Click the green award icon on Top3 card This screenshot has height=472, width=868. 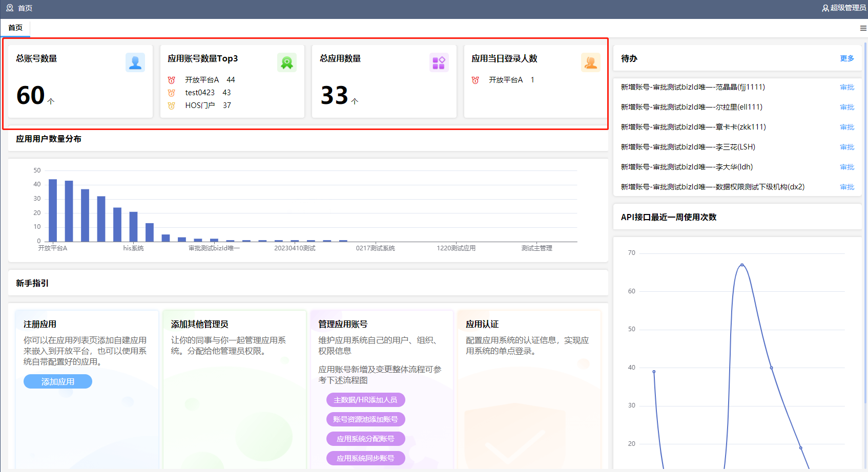[x=287, y=62]
